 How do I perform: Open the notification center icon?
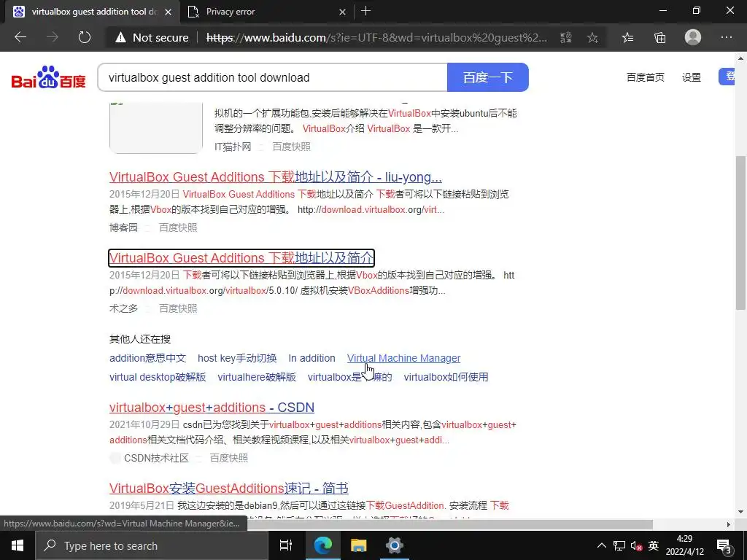pyautogui.click(x=724, y=546)
